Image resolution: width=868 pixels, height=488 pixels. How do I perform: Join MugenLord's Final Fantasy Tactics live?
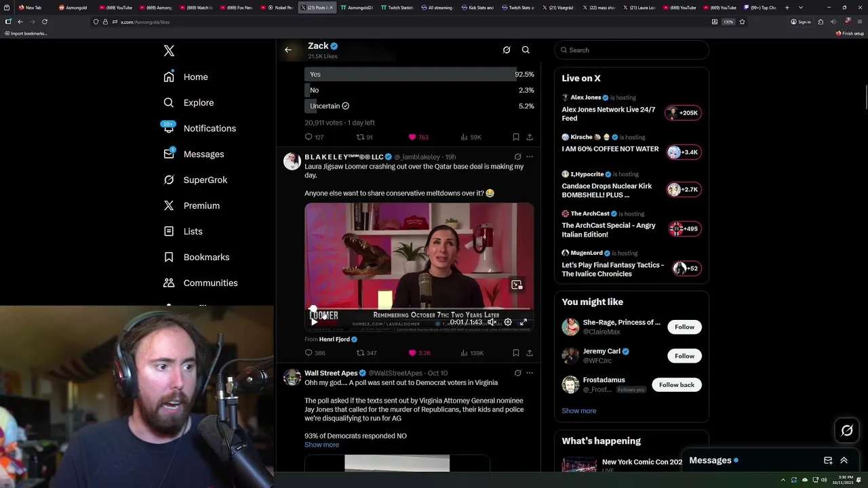[686, 268]
